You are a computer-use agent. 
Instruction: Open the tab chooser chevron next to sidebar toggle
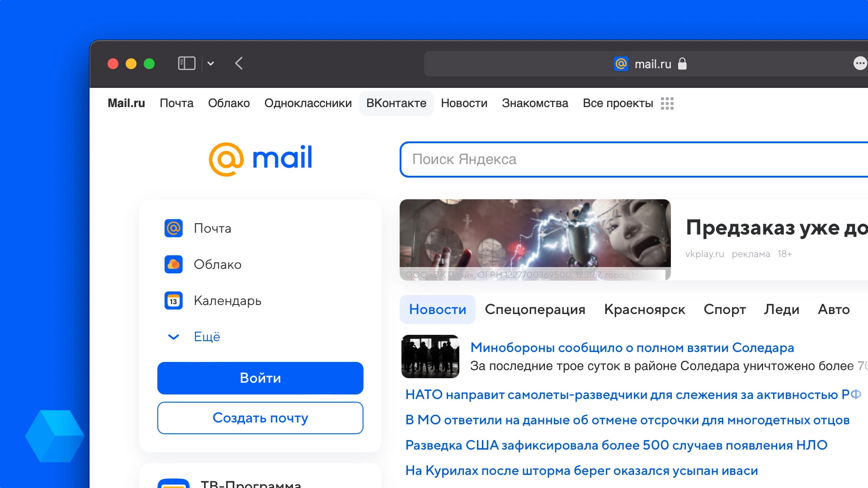point(211,64)
